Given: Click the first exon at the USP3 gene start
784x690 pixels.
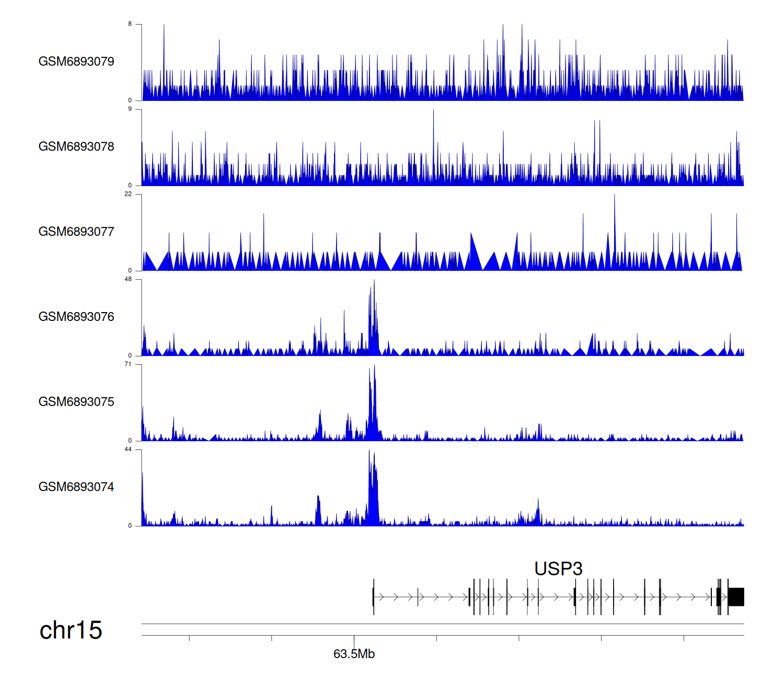Looking at the screenshot, I should click(373, 596).
